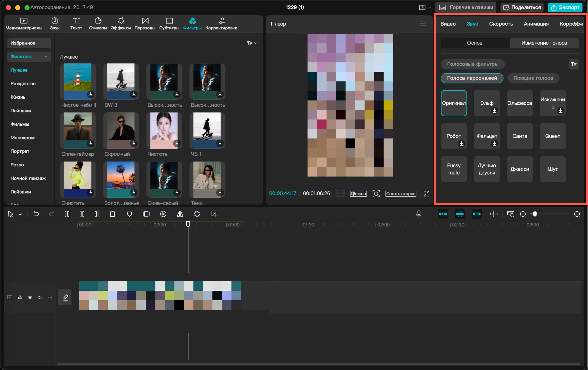Open the Переходы tab
Viewport: 588px width, 370px height.
(x=145, y=24)
